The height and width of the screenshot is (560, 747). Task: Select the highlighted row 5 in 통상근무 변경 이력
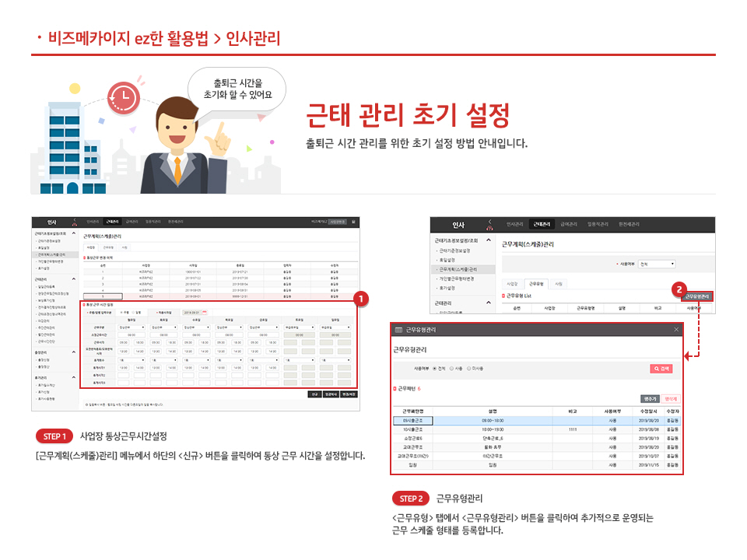pyautogui.click(x=220, y=296)
